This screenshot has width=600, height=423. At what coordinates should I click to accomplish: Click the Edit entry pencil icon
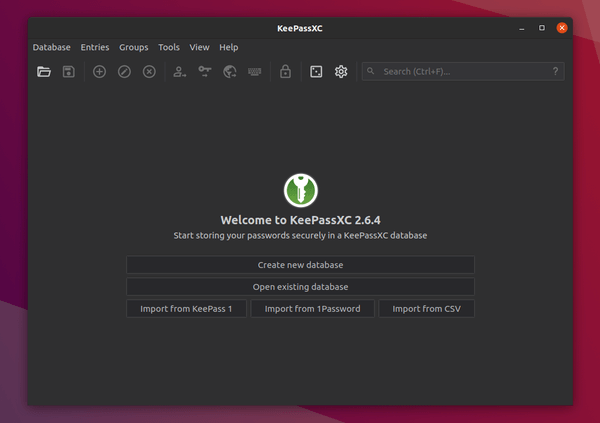pyautogui.click(x=124, y=72)
